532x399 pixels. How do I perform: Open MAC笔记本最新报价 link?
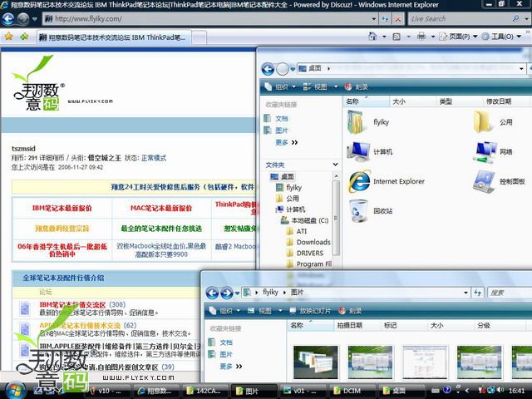161,208
